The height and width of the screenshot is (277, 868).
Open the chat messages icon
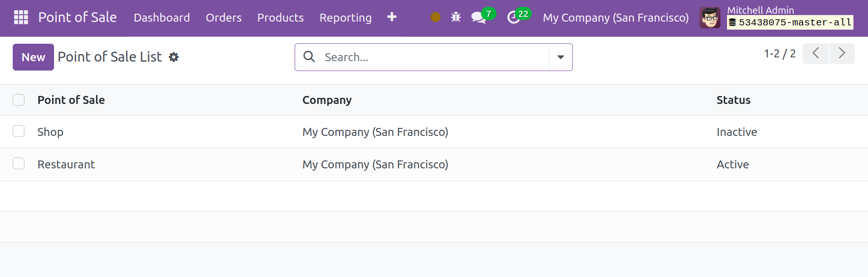click(478, 17)
